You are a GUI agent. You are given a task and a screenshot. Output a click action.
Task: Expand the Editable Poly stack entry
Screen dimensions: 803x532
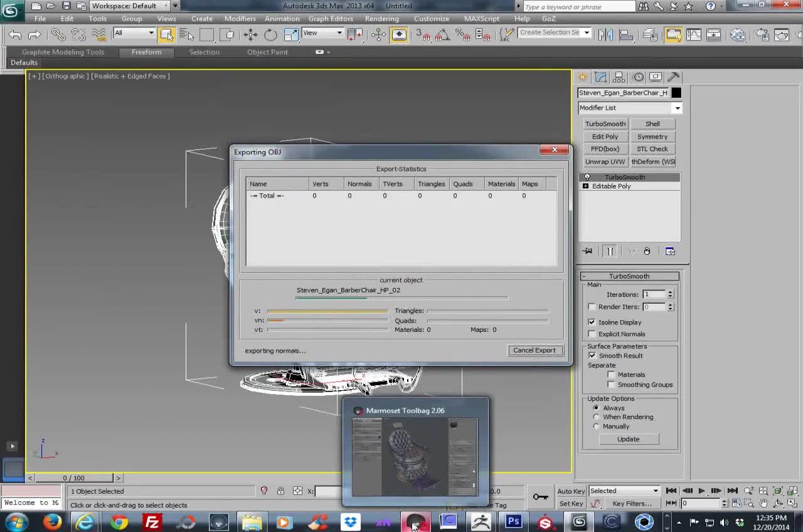tap(585, 186)
